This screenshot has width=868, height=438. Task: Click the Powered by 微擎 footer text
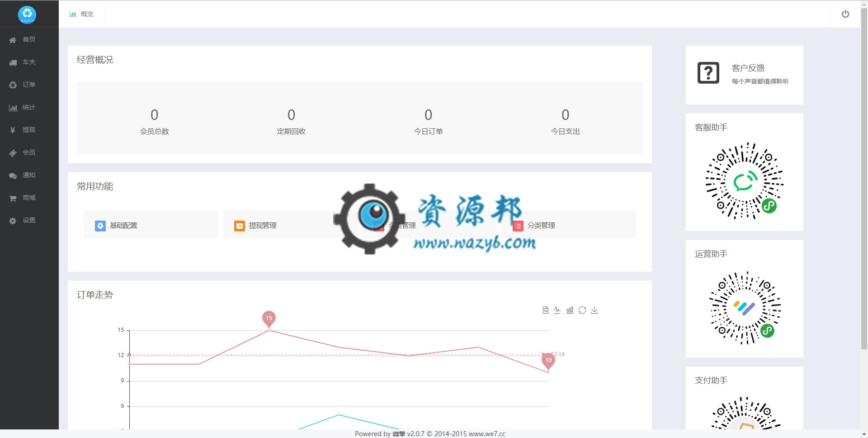(430, 434)
